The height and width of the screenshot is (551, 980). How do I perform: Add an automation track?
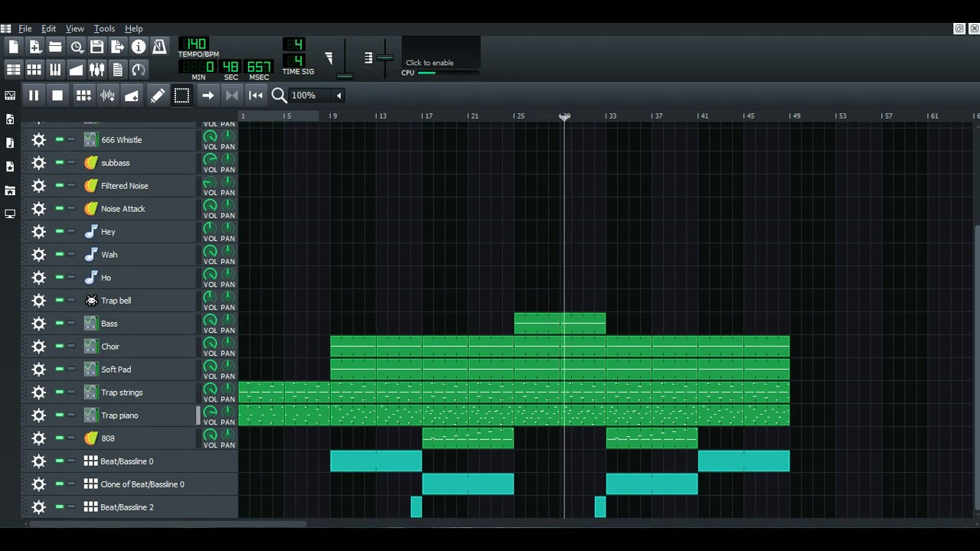click(x=132, y=96)
